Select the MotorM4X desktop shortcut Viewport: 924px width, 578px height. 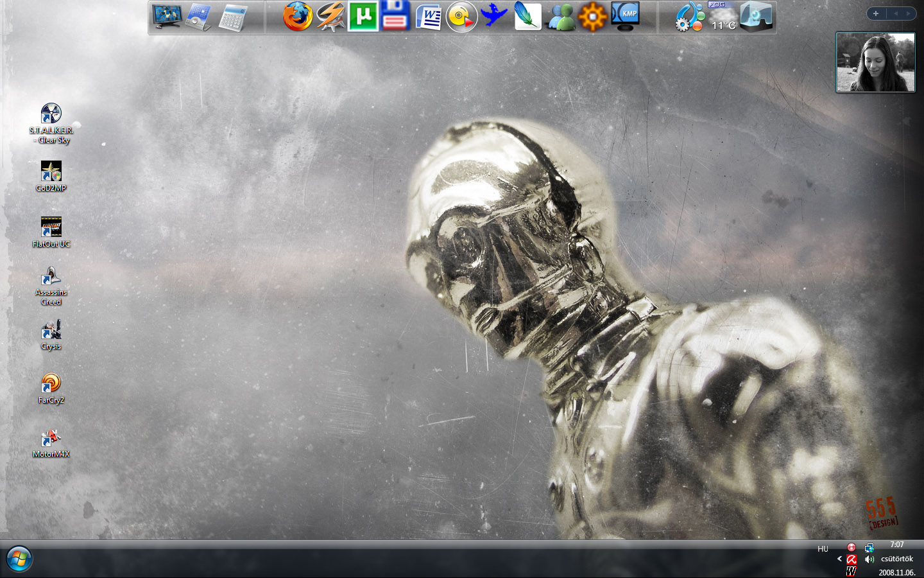51,443
